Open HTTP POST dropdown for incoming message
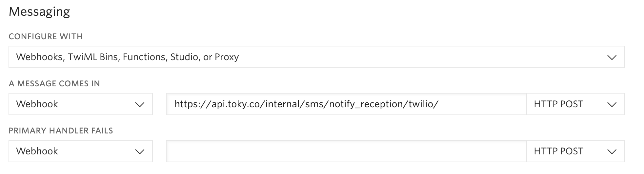Viewport: 644px width, 174px height. click(575, 104)
